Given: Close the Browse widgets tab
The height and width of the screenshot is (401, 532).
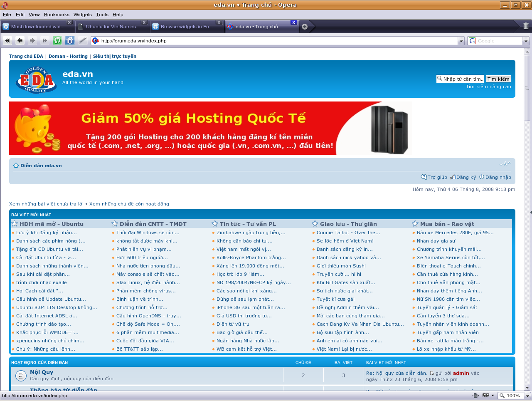Looking at the screenshot, I should [x=219, y=22].
